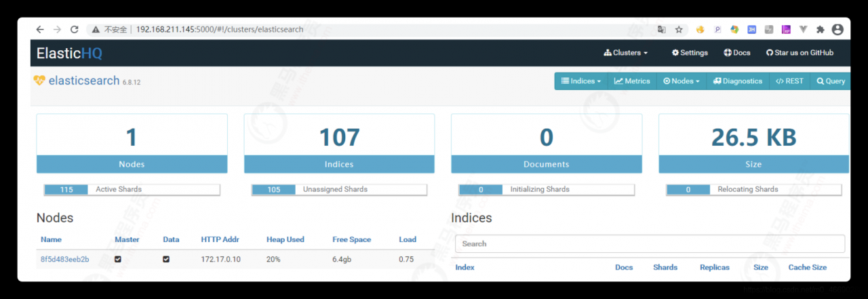Sort nodes by Data column header
Image resolution: width=868 pixels, height=299 pixels.
coord(171,239)
